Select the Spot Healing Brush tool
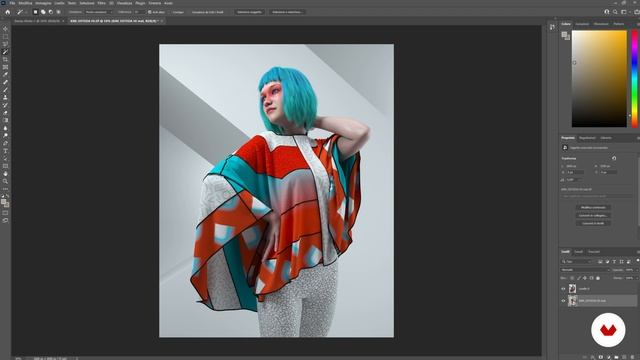This screenshot has height=360, width=640. pos(5,82)
